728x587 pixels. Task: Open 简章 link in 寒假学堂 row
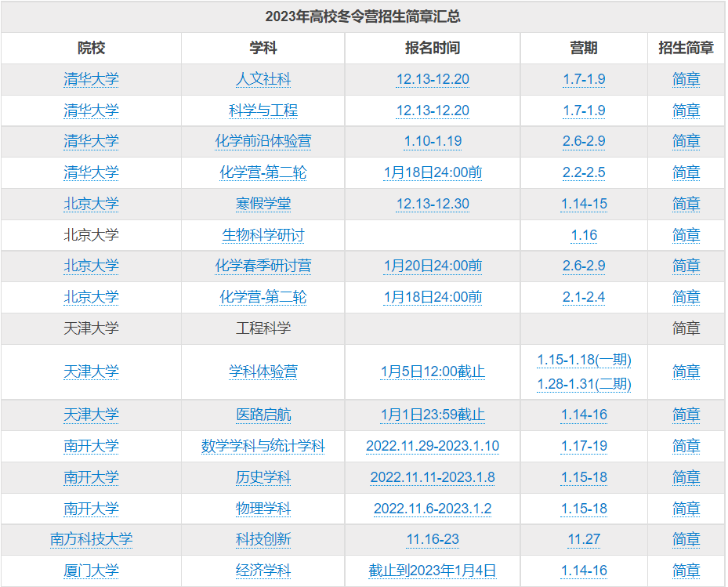[686, 204]
